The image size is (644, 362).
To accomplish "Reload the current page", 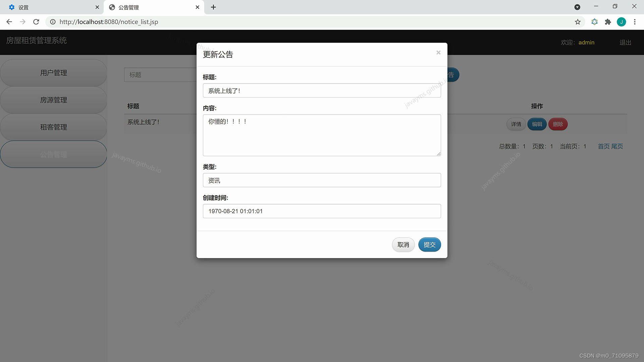I will [x=36, y=22].
